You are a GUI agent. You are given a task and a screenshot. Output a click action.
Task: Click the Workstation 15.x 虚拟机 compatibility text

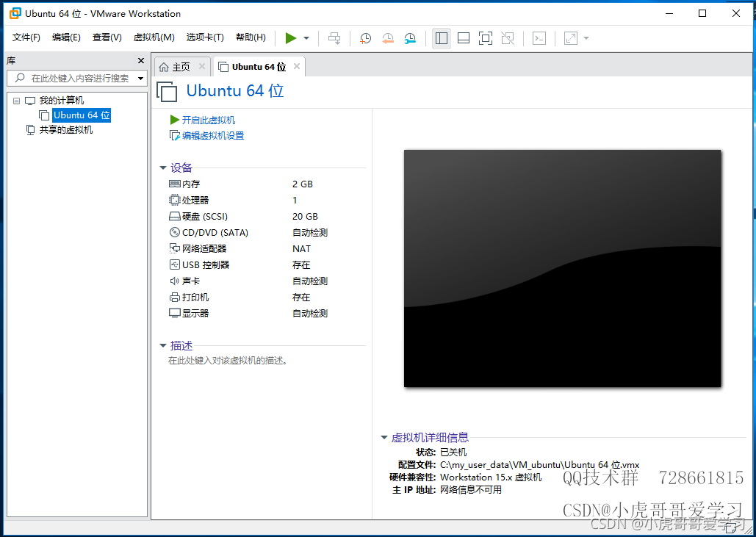491,477
